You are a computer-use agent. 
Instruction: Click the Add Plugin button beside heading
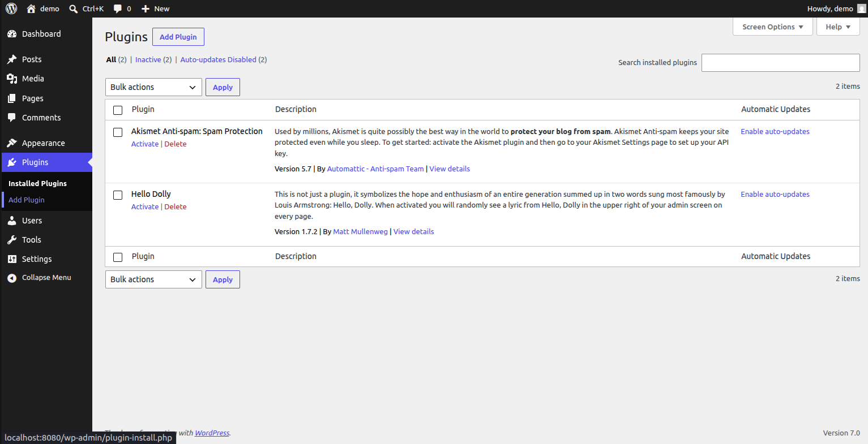(x=178, y=37)
